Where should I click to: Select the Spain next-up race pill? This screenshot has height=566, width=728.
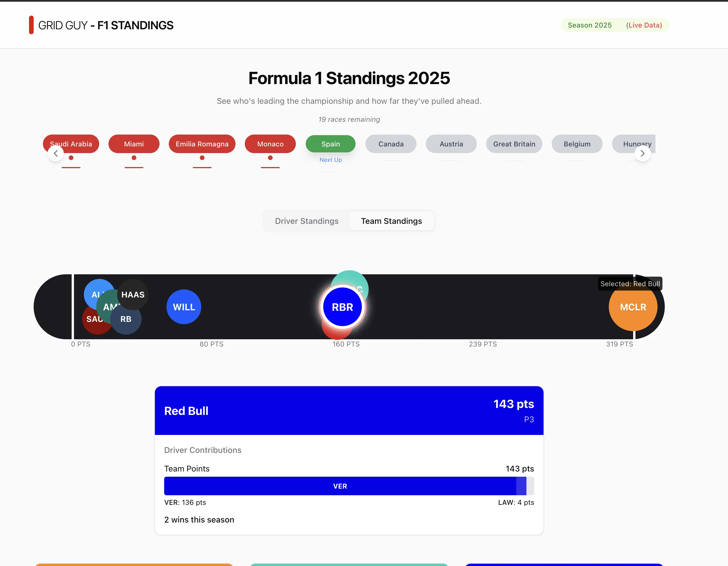point(331,144)
